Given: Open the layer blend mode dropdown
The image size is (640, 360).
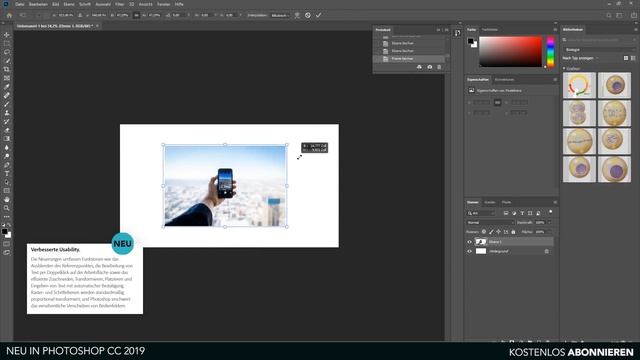Looking at the screenshot, I should coord(490,222).
